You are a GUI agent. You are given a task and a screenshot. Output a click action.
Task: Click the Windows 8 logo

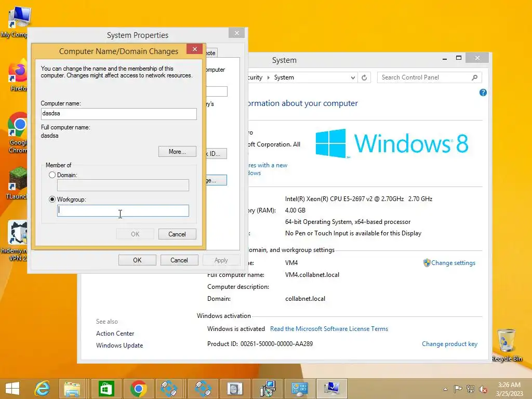(392, 143)
